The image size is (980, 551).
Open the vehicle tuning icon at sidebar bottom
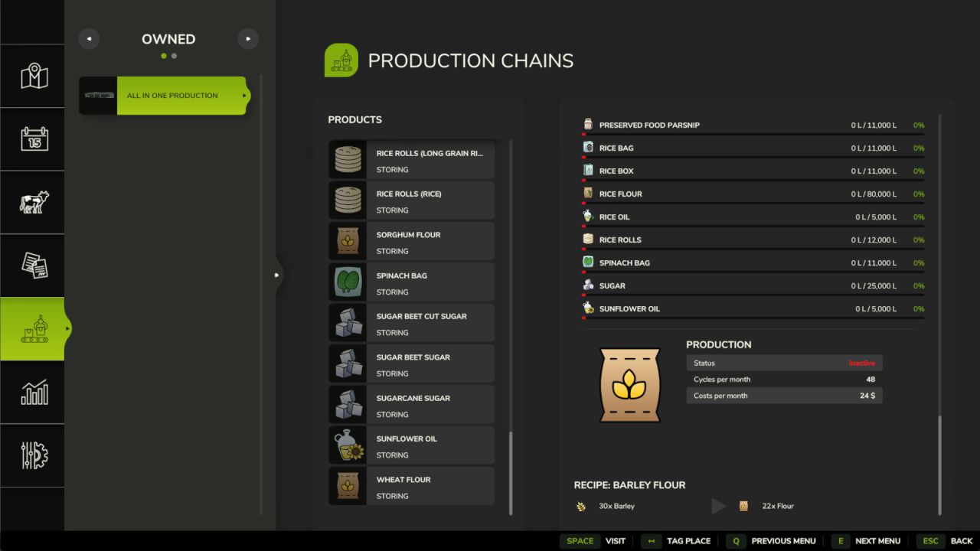pyautogui.click(x=32, y=456)
